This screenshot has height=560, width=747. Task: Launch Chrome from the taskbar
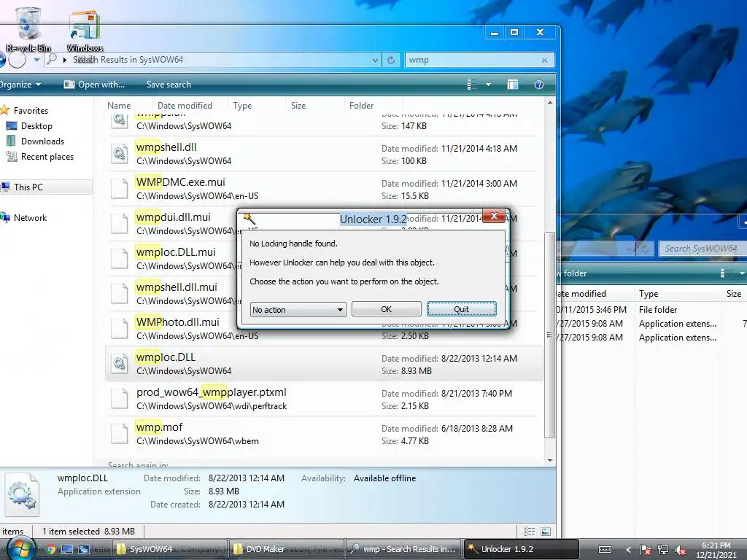[50, 549]
